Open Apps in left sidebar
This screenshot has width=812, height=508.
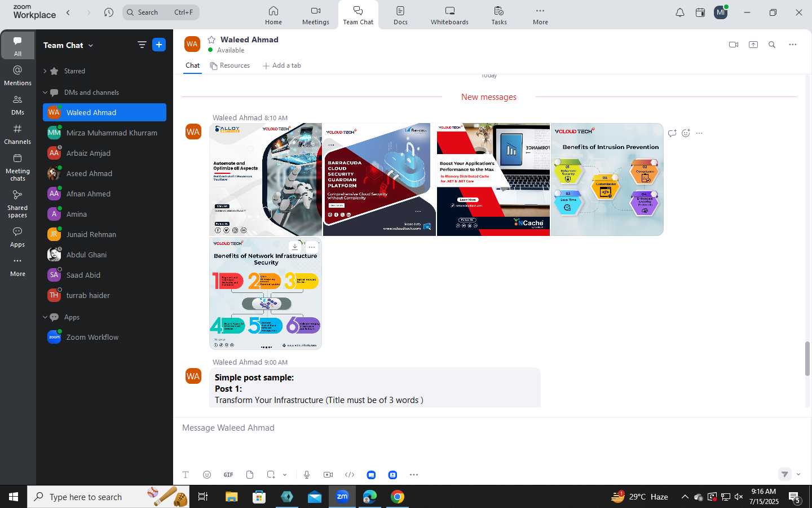pyautogui.click(x=17, y=237)
